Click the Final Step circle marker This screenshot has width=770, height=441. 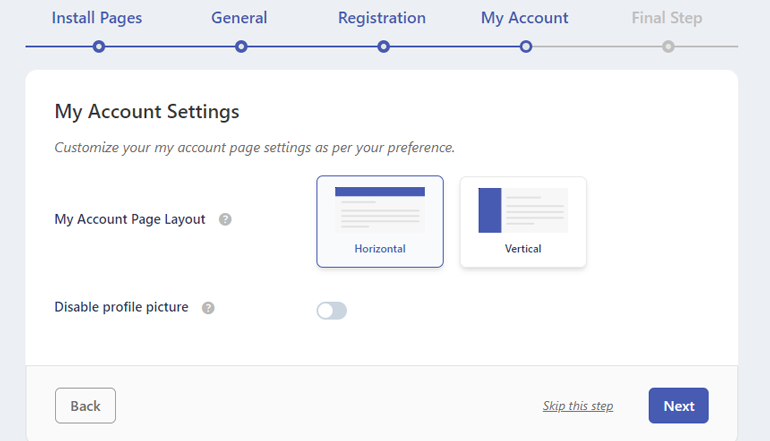point(668,47)
